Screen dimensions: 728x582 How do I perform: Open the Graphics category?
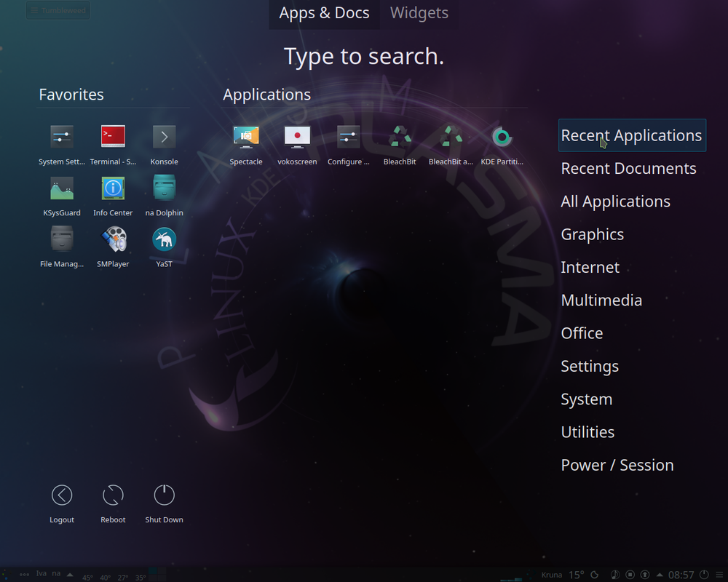[x=593, y=234]
